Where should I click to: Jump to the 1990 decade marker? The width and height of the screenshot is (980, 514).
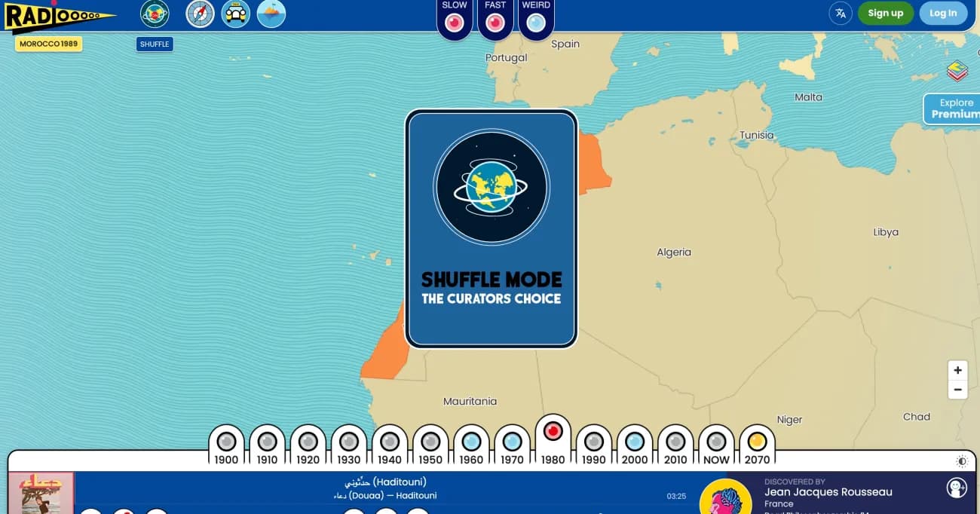pyautogui.click(x=594, y=445)
